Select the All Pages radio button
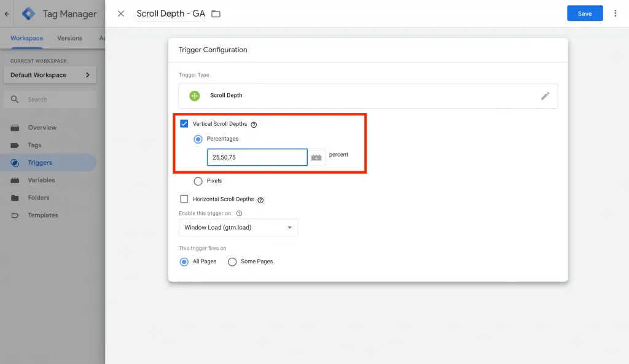Image resolution: width=629 pixels, height=364 pixels. tap(184, 261)
